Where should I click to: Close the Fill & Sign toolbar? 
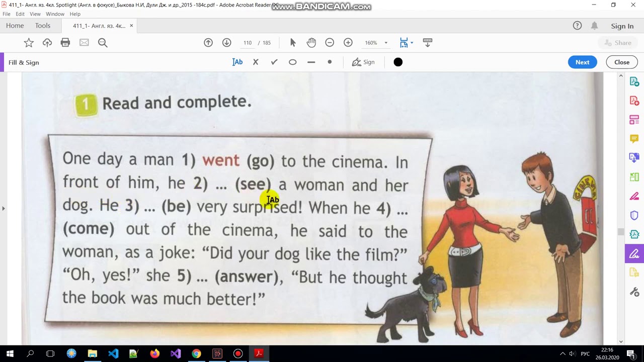pyautogui.click(x=622, y=62)
